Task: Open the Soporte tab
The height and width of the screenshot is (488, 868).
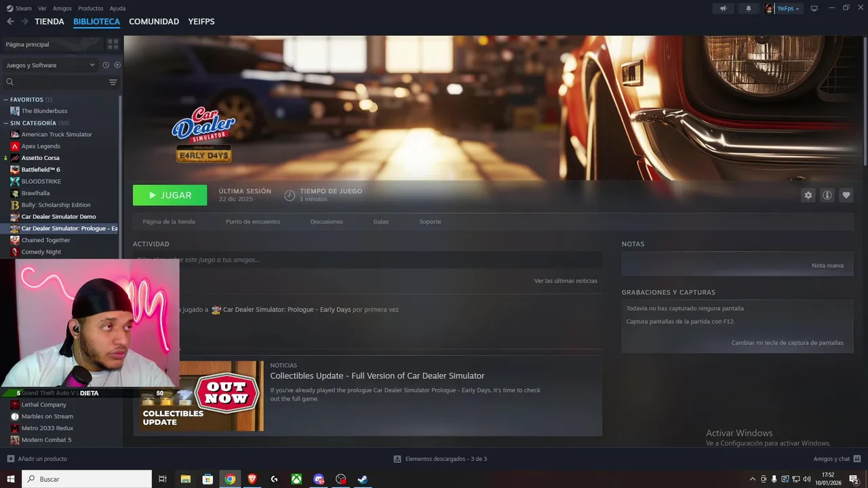Action: point(430,222)
